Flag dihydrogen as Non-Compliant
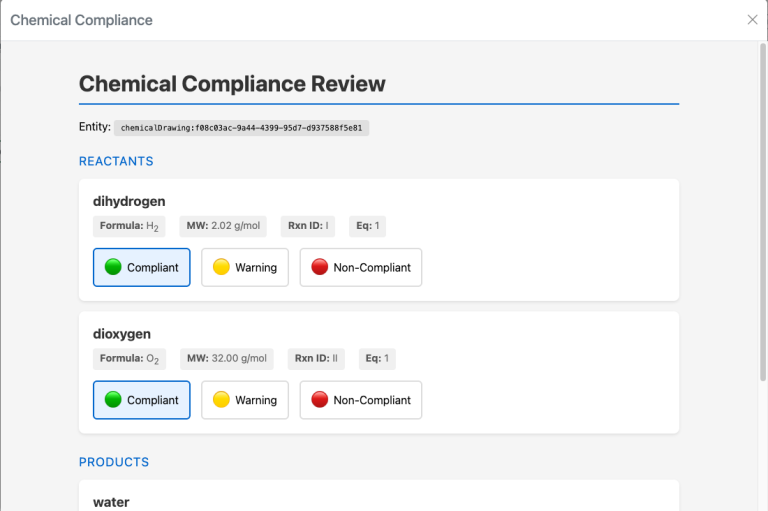 click(x=360, y=267)
